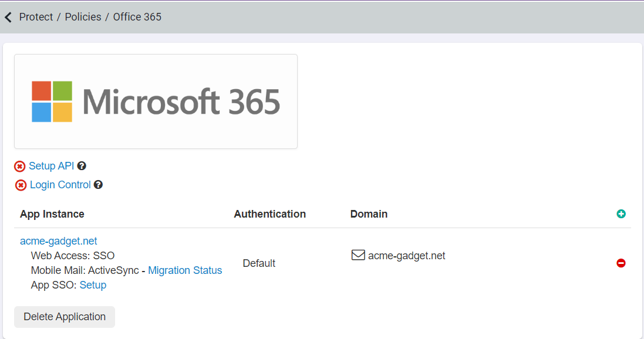This screenshot has height=339, width=644.
Task: Open the App SSO Setup link
Action: tap(93, 285)
